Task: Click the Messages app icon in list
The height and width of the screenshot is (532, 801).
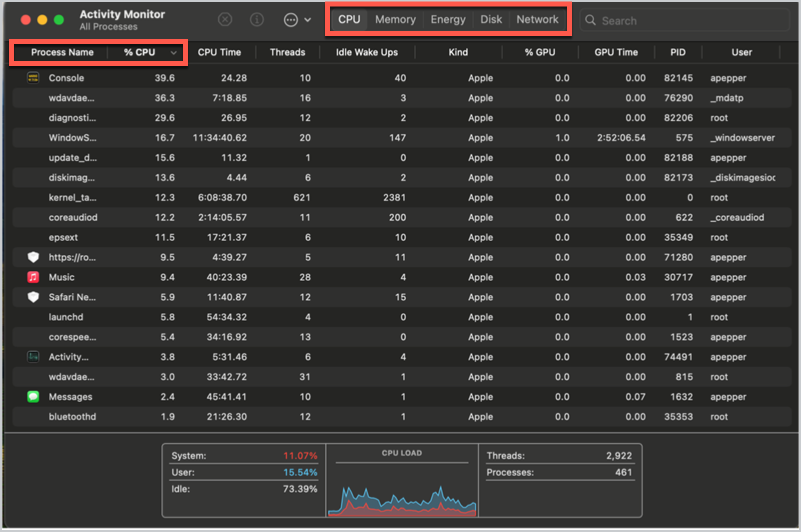Action: pyautogui.click(x=33, y=397)
